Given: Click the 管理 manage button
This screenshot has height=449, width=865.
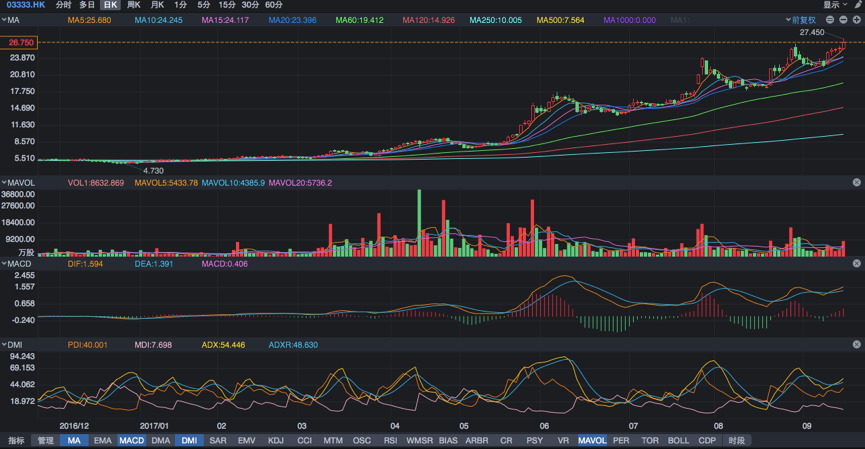Looking at the screenshot, I should coord(46,441).
